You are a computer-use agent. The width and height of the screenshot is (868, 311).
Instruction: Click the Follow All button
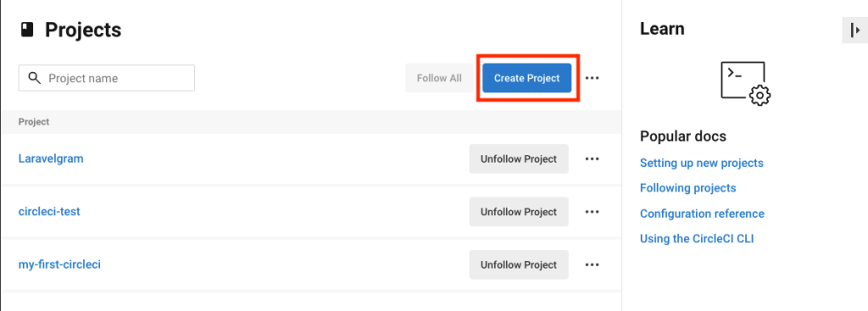(x=439, y=78)
